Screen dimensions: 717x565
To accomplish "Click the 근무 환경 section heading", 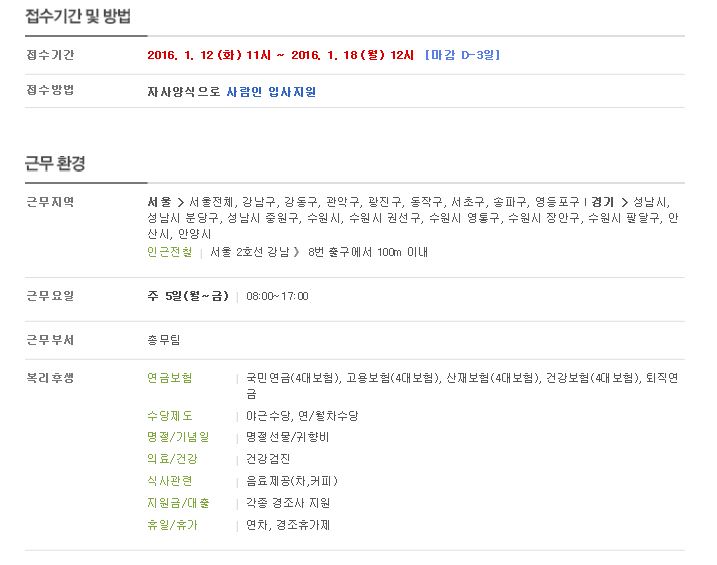I will (55, 163).
